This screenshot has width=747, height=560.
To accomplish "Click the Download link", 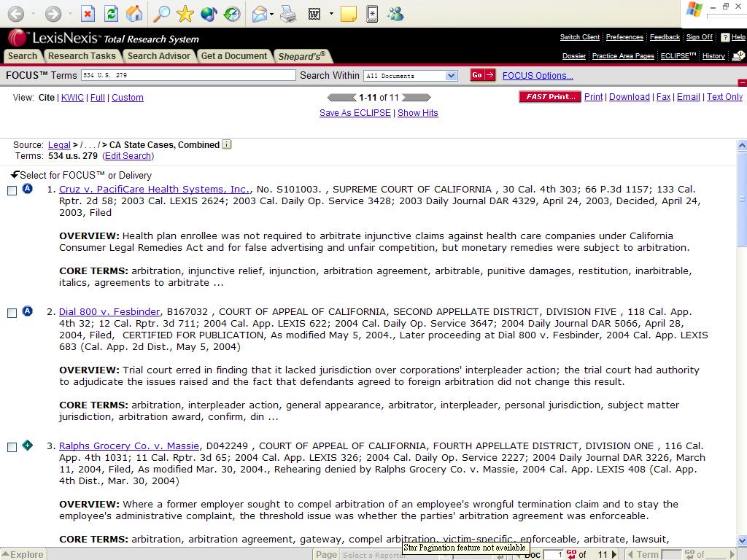I will pyautogui.click(x=630, y=97).
